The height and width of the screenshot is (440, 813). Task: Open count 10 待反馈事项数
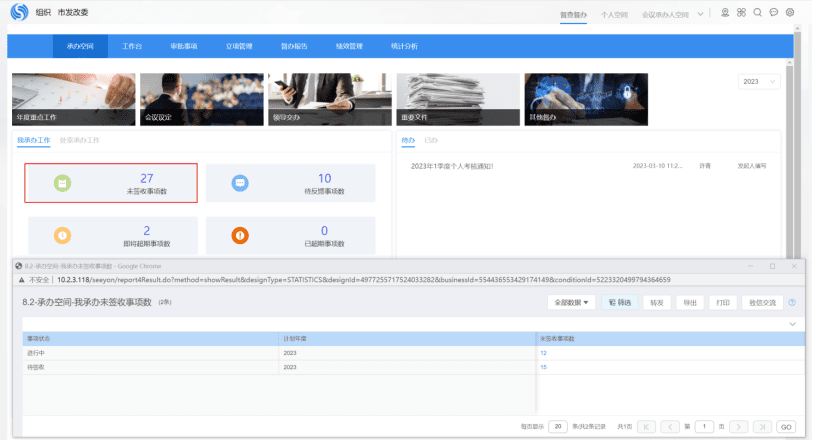tap(325, 178)
